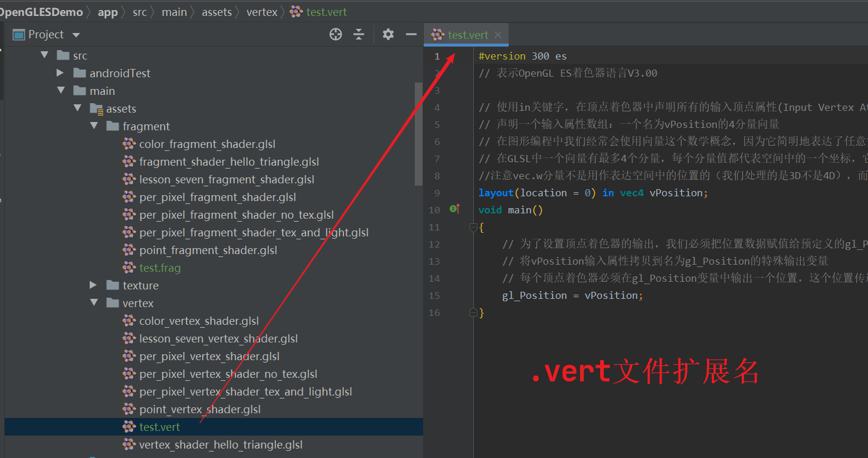
Task: Click 'app' in the breadcrumb navigation
Action: coord(108,11)
